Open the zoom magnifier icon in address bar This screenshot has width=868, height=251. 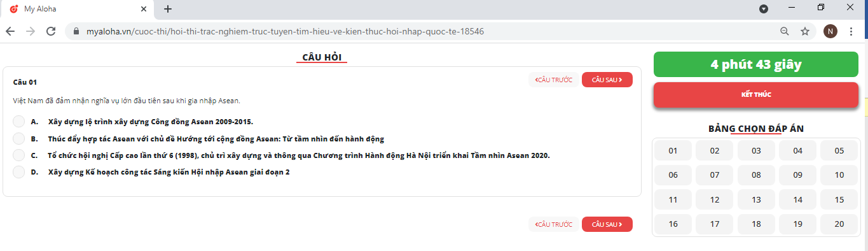(785, 31)
